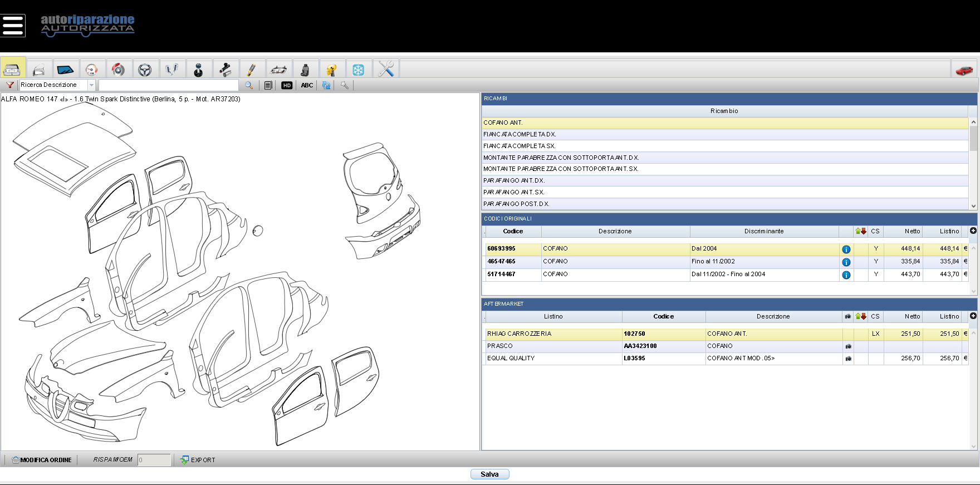Select original code 51714467 row
Viewport: 980px width, 485px height.
(726, 275)
